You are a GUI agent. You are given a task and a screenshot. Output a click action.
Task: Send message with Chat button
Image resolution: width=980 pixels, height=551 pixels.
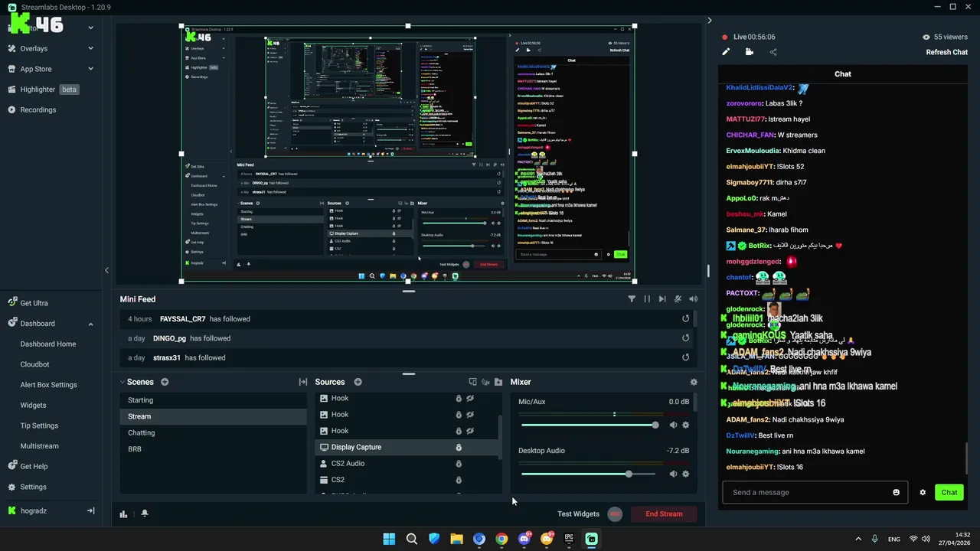tap(949, 492)
